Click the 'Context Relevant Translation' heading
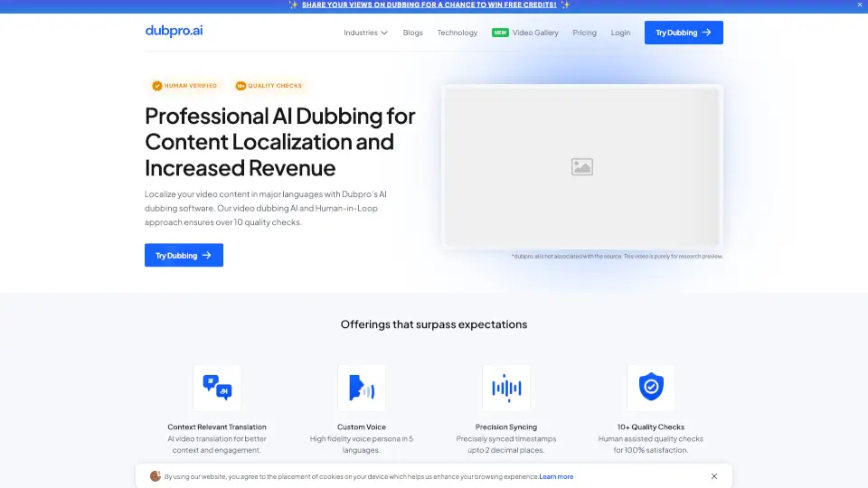Image resolution: width=868 pixels, height=488 pixels. (217, 427)
